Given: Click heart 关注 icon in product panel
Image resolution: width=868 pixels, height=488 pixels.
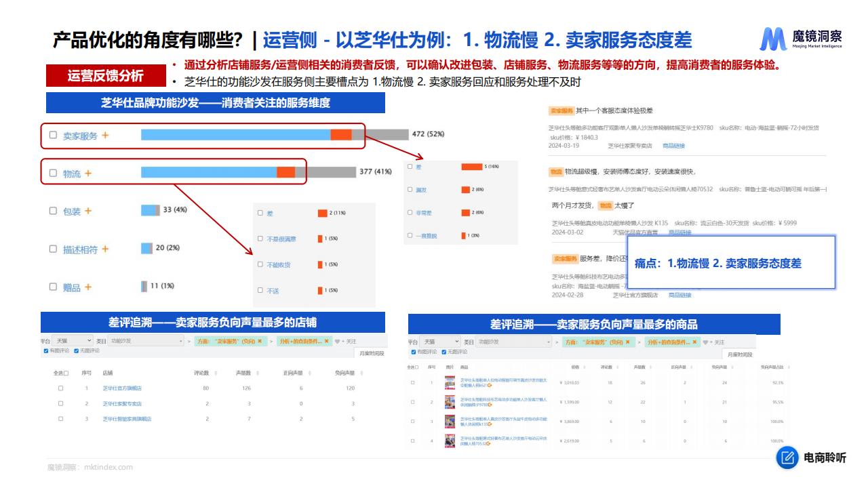Looking at the screenshot, I should coord(706,342).
